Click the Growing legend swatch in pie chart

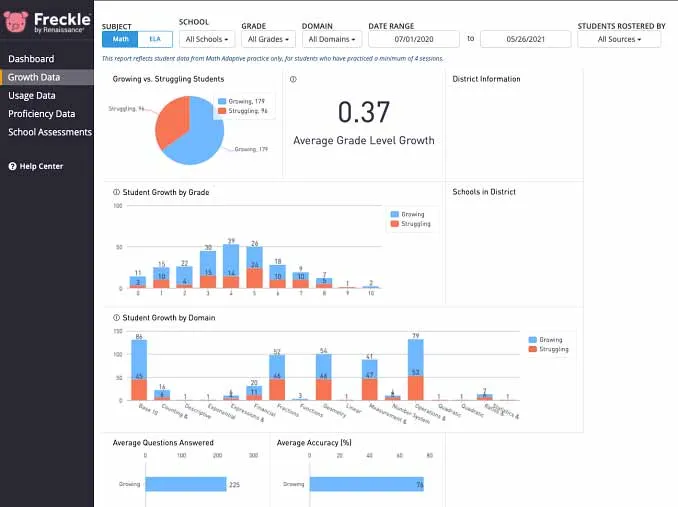[x=223, y=101]
